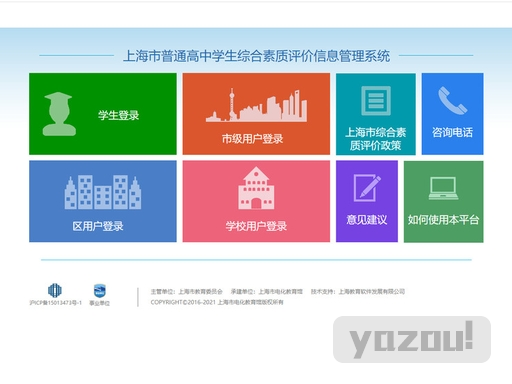Open the 学生登录 student login tile
This screenshot has width=512, height=384.
point(103,114)
